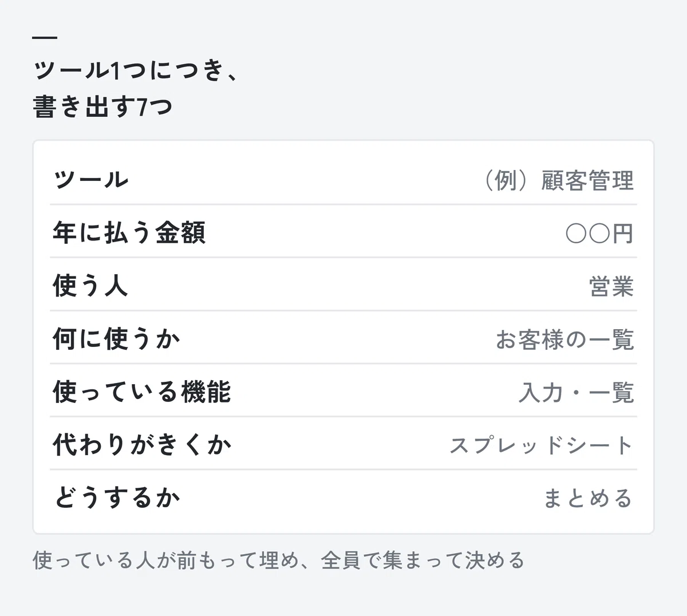687x616 pixels.
Task: Select the 代わりがきくか row label
Action: tap(143, 444)
